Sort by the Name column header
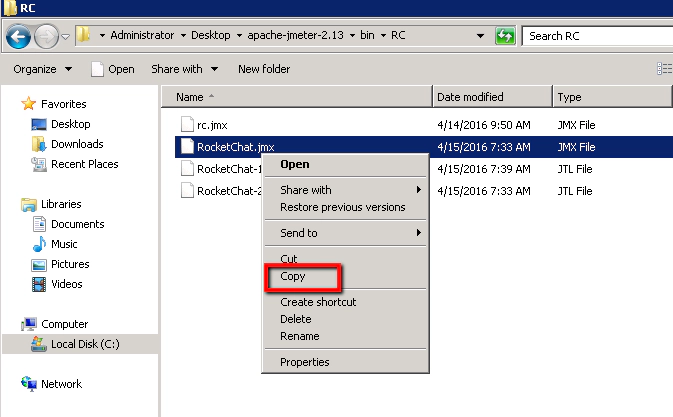Image resolution: width=673 pixels, height=417 pixels. (x=297, y=97)
